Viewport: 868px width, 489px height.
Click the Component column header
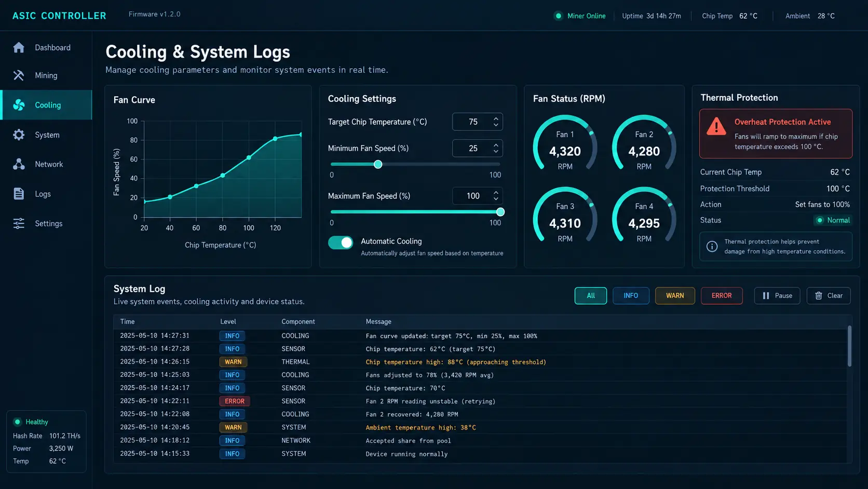coord(298,322)
